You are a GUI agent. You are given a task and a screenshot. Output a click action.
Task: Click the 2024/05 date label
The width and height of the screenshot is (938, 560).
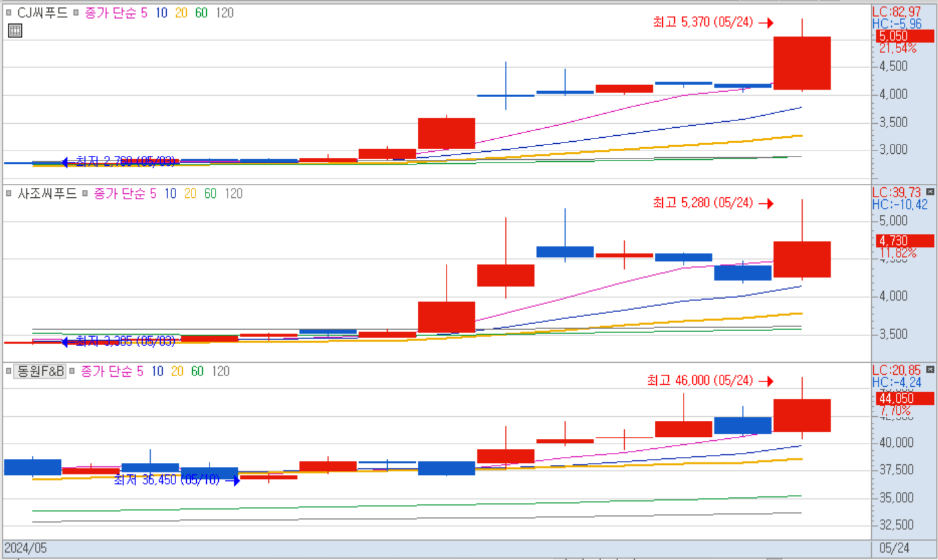click(26, 549)
